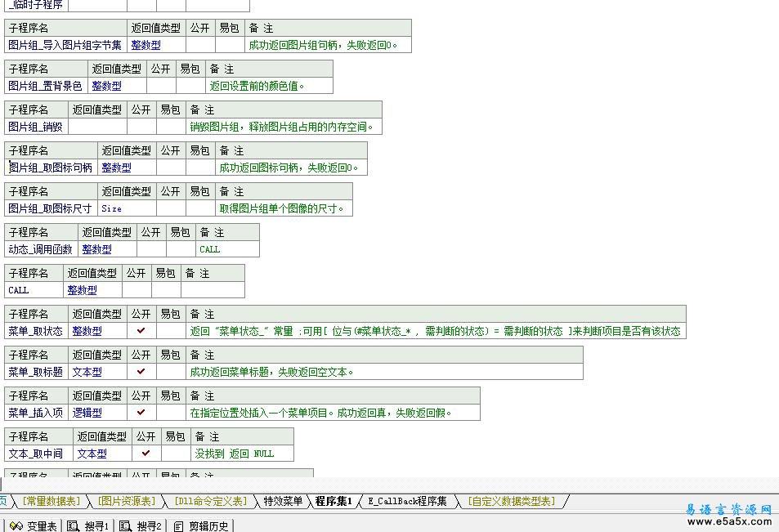Select subroutine name 图片组_导入图片组字节集

point(65,45)
